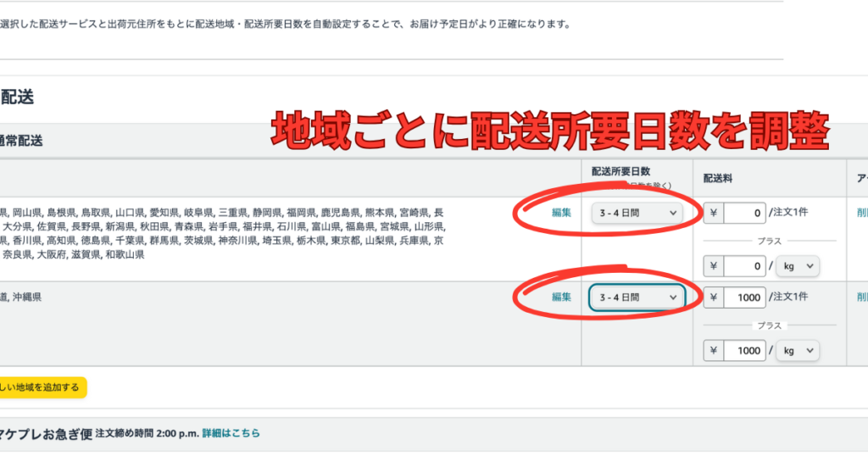Click 編集 link for the 沖縄県 row

pos(561,297)
